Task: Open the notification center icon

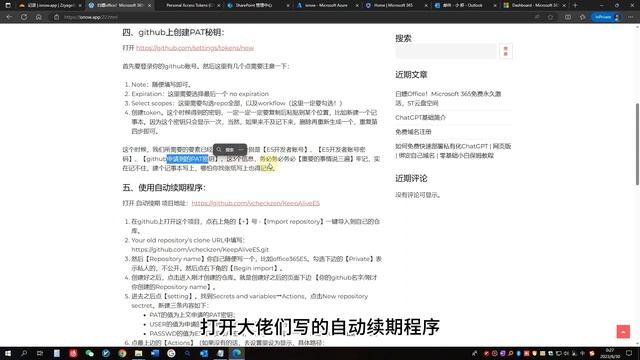Action: click(x=629, y=353)
